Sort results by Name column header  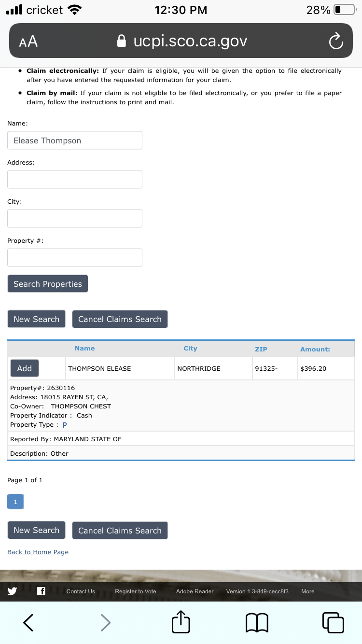84,349
